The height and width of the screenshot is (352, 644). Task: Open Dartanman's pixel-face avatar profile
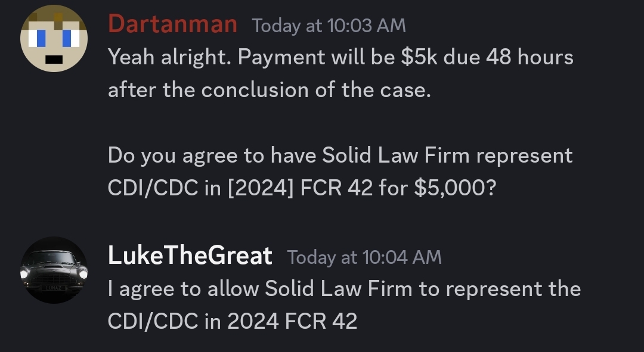pyautogui.click(x=54, y=39)
